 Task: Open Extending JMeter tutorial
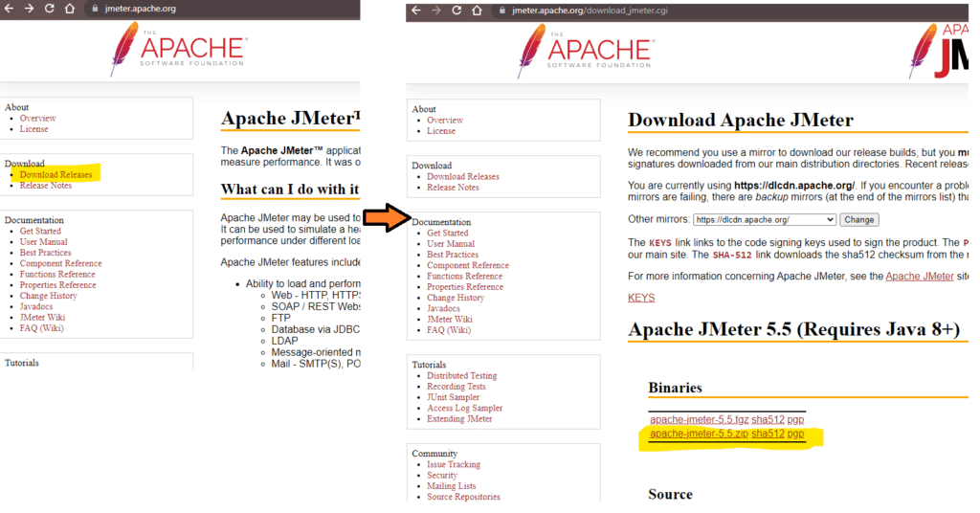coord(459,418)
